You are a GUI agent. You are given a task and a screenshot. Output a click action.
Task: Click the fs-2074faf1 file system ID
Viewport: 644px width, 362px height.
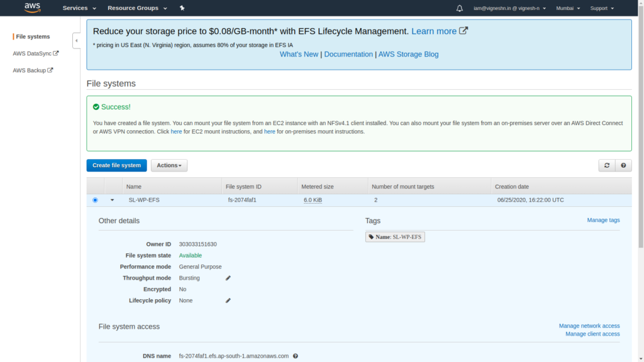pyautogui.click(x=242, y=200)
